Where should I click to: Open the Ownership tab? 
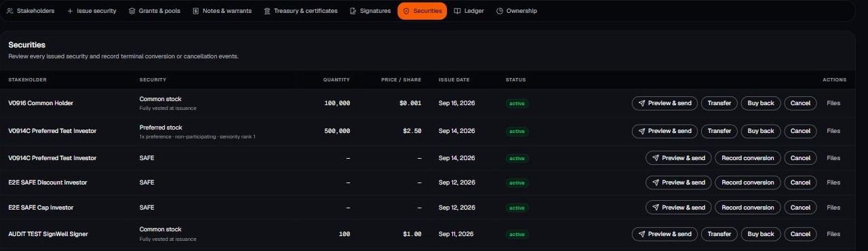click(x=517, y=11)
